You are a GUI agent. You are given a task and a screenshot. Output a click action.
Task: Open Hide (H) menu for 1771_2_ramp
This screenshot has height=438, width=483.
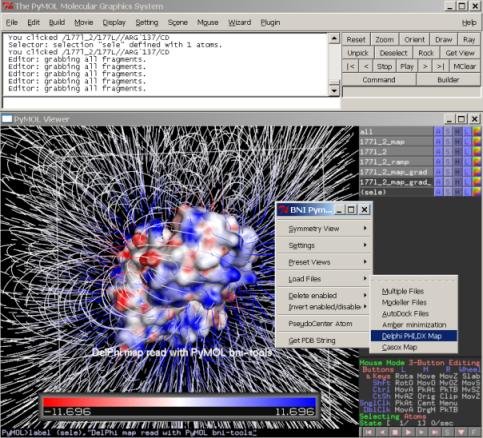coord(457,162)
